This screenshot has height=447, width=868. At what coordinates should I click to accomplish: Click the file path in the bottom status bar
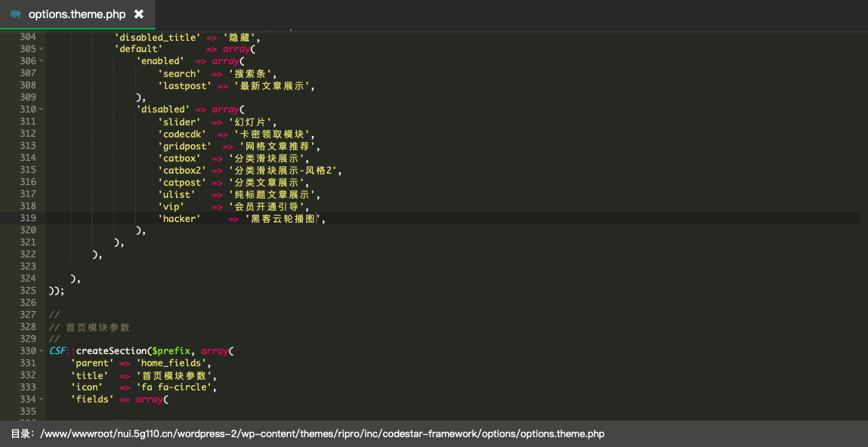323,434
